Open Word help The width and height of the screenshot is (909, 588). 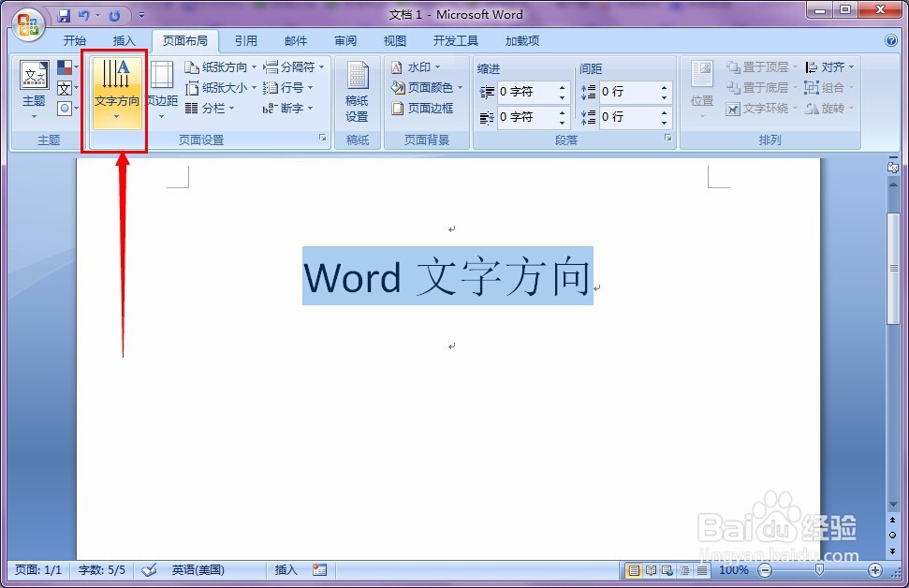(891, 40)
